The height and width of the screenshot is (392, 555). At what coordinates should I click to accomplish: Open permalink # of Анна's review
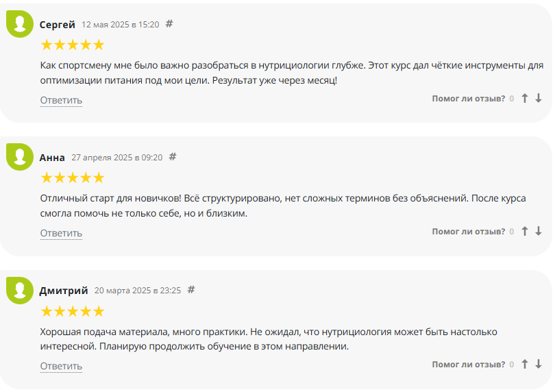(173, 157)
